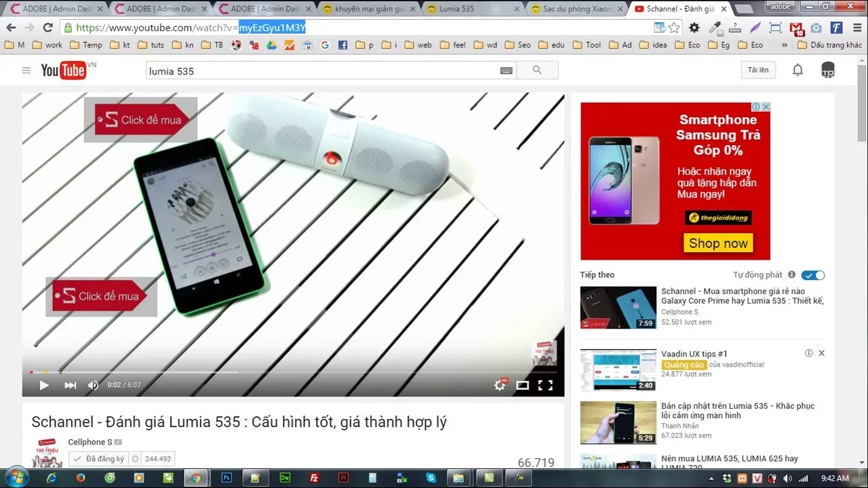Mute the video volume
The image size is (868, 488).
point(93,385)
